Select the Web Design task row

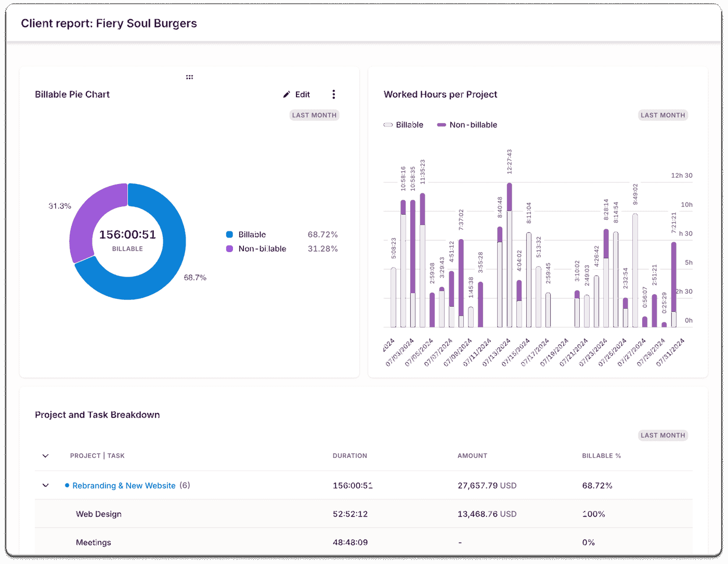[x=99, y=514]
